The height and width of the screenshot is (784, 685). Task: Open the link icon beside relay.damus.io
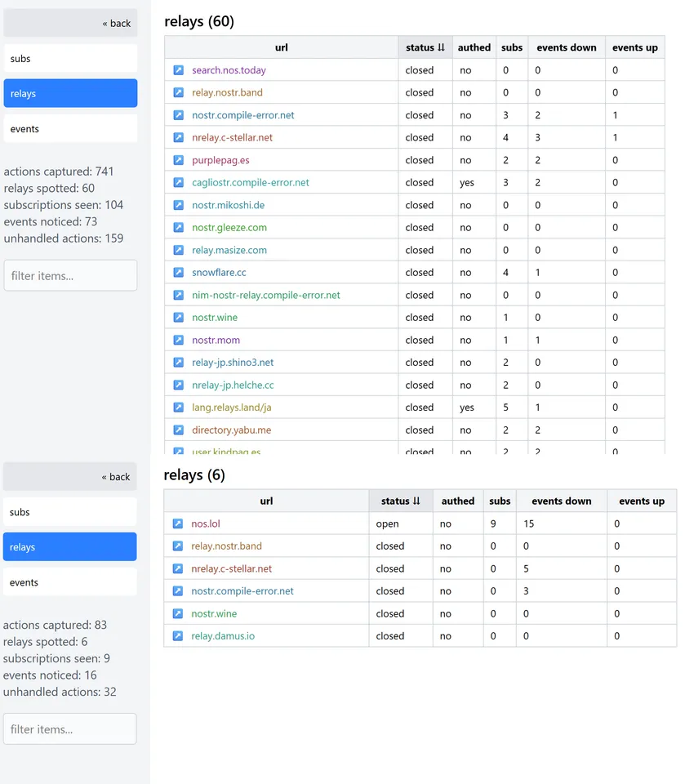tap(177, 636)
